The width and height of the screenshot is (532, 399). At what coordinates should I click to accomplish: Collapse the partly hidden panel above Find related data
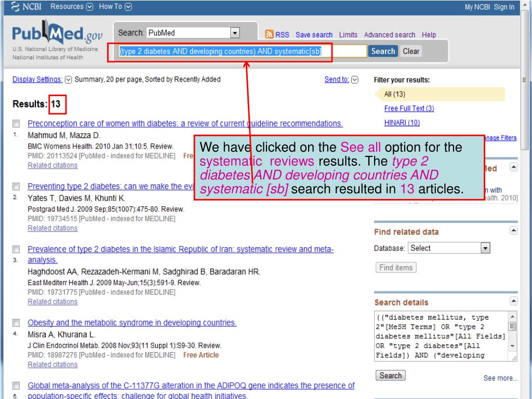coord(514,167)
